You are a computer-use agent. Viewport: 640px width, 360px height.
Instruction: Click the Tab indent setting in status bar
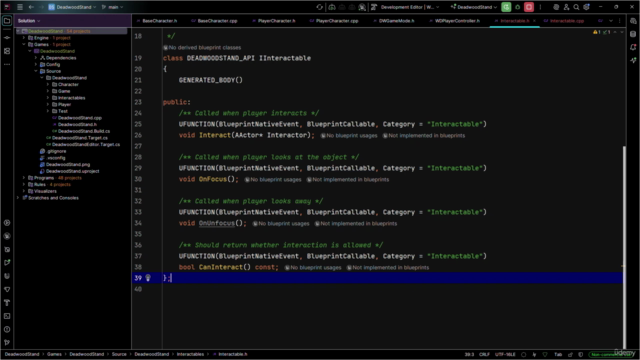coord(558,354)
